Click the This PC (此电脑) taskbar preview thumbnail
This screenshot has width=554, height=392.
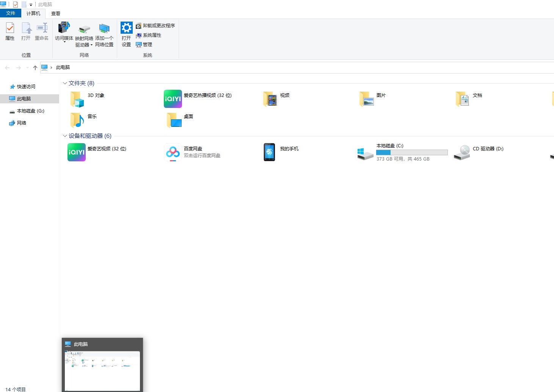102,370
